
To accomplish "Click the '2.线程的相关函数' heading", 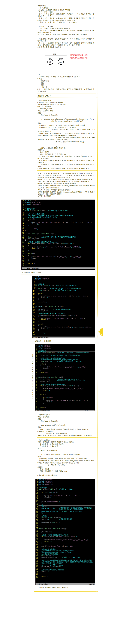I will point(44,100).
